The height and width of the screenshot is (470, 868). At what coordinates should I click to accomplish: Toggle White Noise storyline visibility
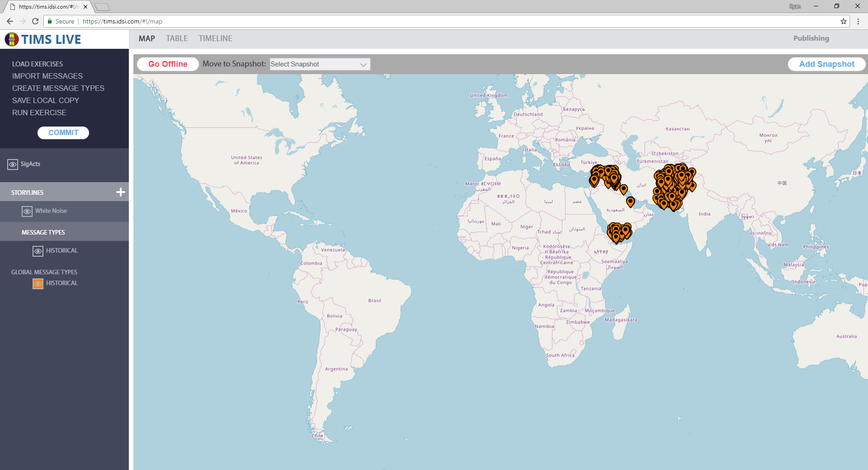pyautogui.click(x=27, y=211)
